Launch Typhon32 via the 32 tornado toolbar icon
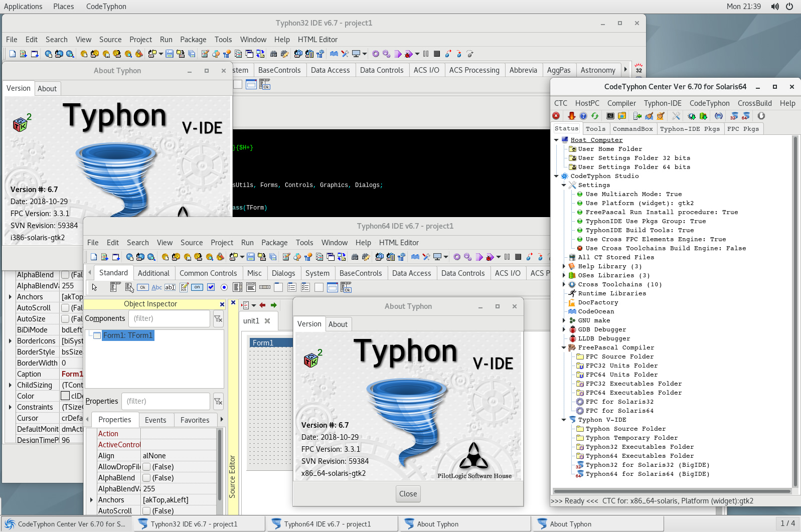Image resolution: width=801 pixels, height=532 pixels. [x=734, y=116]
